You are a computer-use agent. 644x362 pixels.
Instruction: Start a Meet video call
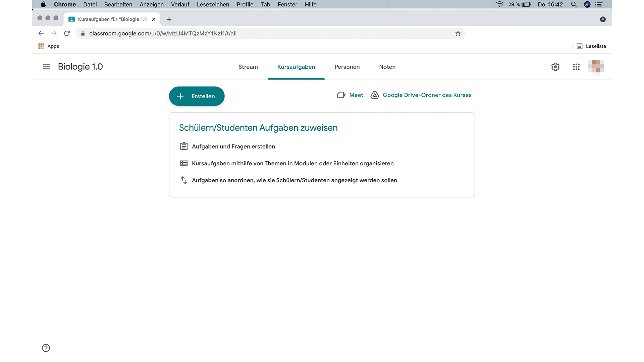[350, 95]
